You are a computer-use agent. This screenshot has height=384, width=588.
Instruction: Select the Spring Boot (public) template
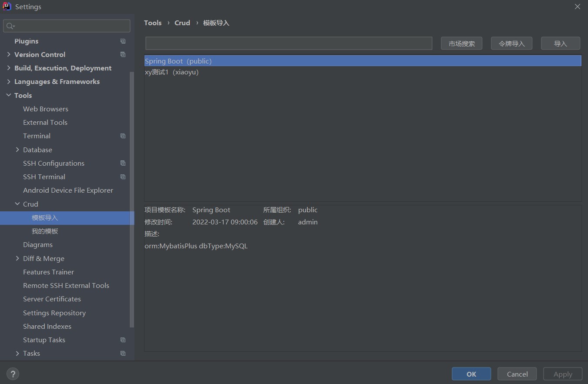click(x=363, y=61)
